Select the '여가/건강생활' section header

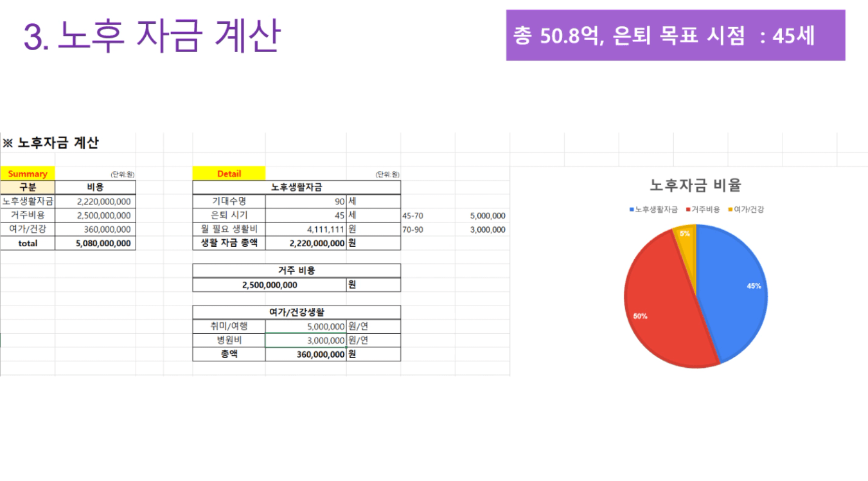click(x=297, y=312)
